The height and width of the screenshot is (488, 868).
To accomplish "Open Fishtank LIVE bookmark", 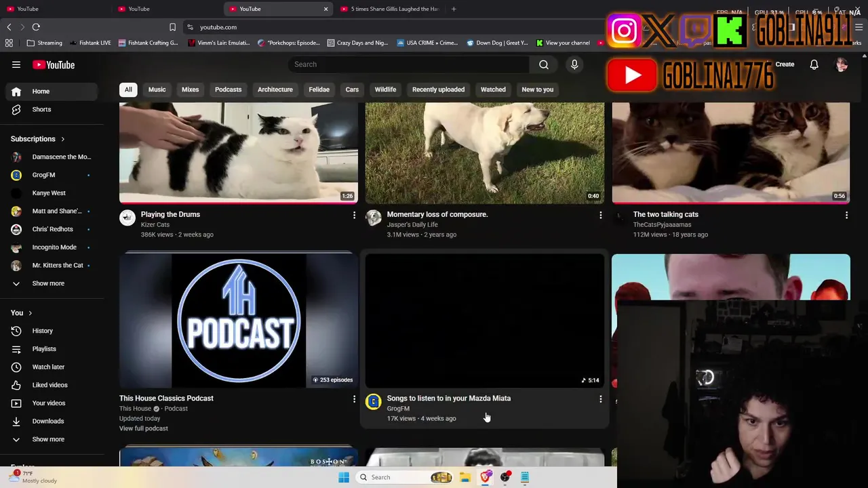I will [x=91, y=43].
